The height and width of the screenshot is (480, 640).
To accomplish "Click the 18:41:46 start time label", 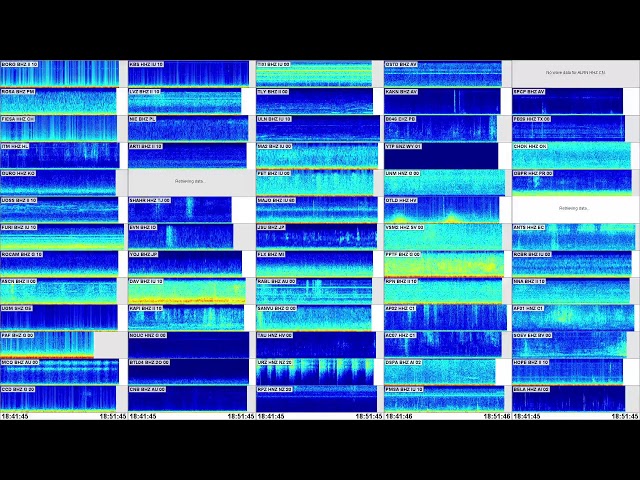I will pos(399,417).
